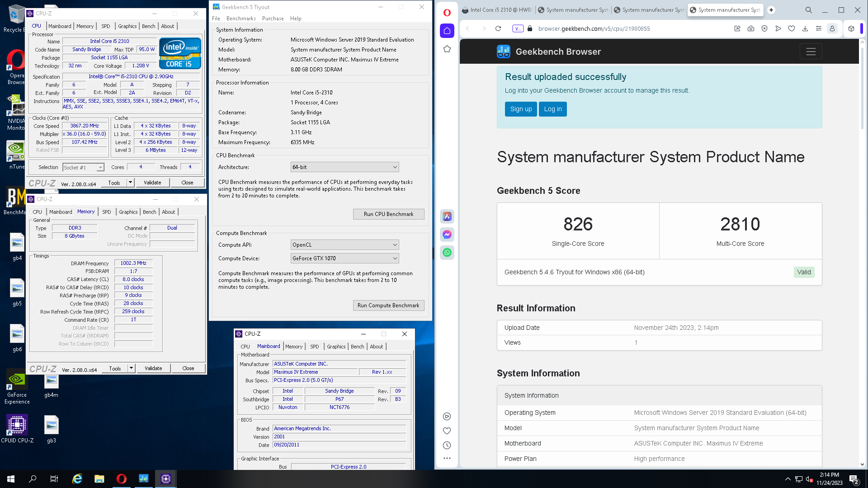Open a new tab with plus button
868x488 pixels.
[x=771, y=10]
